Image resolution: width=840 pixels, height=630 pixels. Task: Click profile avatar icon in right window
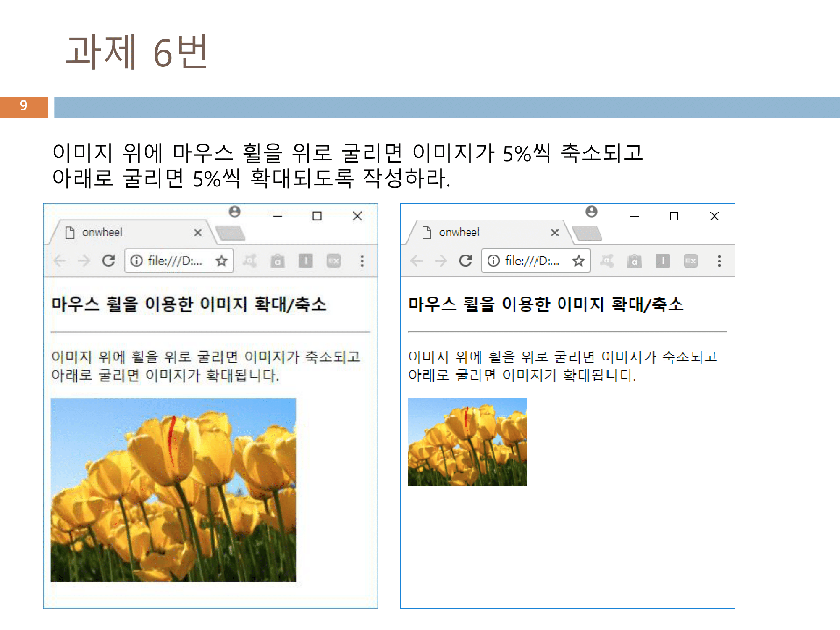point(592,212)
